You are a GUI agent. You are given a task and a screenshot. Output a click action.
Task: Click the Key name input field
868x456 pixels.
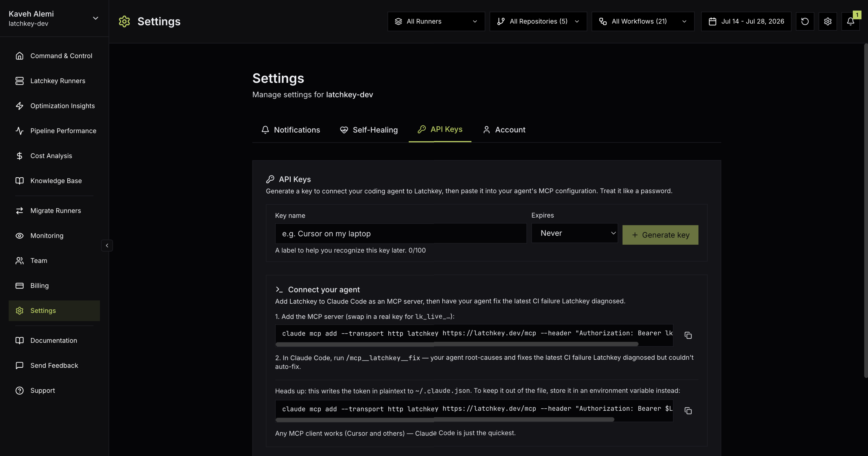[x=401, y=233]
